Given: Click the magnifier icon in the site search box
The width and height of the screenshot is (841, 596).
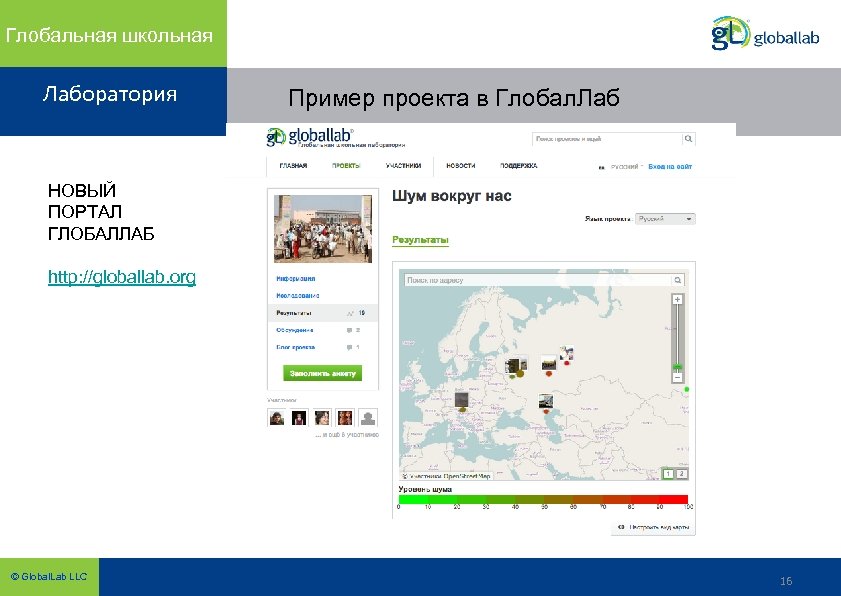Looking at the screenshot, I should tap(688, 139).
